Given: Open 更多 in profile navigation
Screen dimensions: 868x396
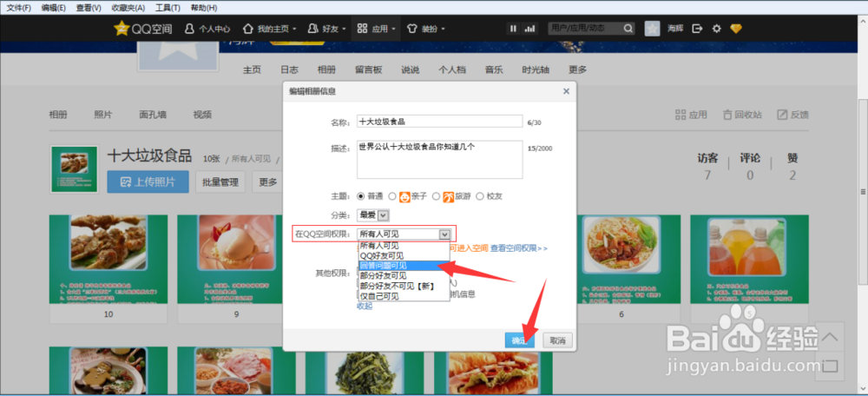Looking at the screenshot, I should point(577,69).
